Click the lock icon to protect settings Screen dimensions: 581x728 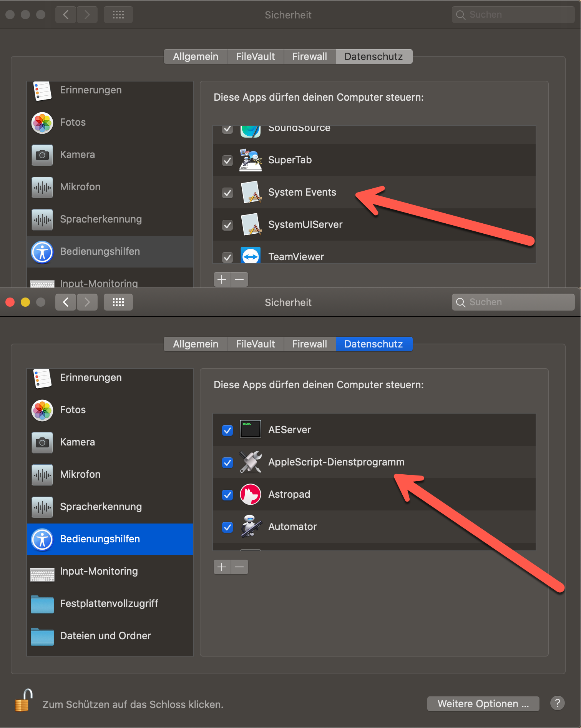(23, 701)
